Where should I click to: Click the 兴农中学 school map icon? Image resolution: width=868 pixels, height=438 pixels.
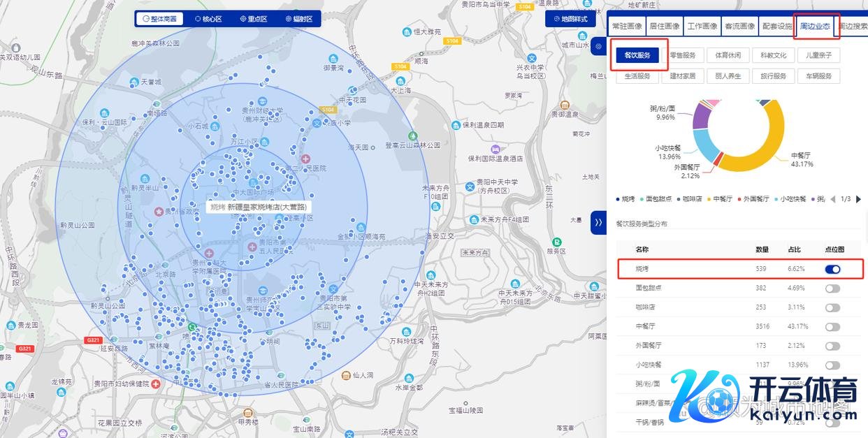[532, 58]
